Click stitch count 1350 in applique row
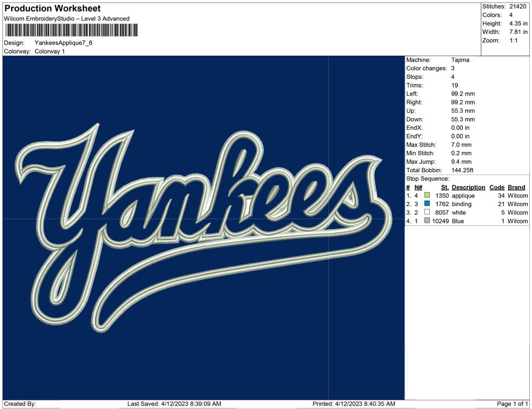Viewport: 532px width, 409px height. (442, 195)
